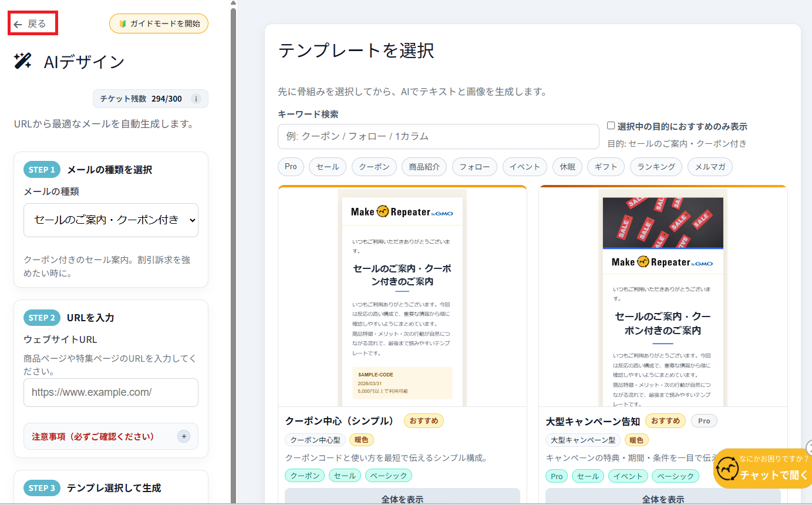Click the テンプレ選択して生成 heading

point(114,488)
